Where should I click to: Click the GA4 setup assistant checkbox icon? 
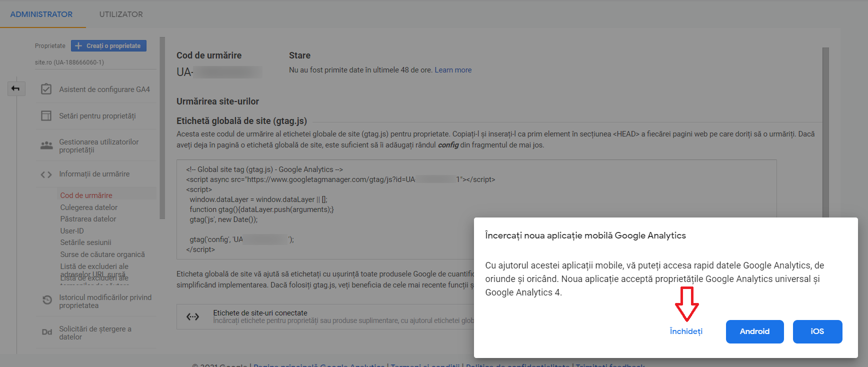point(46,89)
